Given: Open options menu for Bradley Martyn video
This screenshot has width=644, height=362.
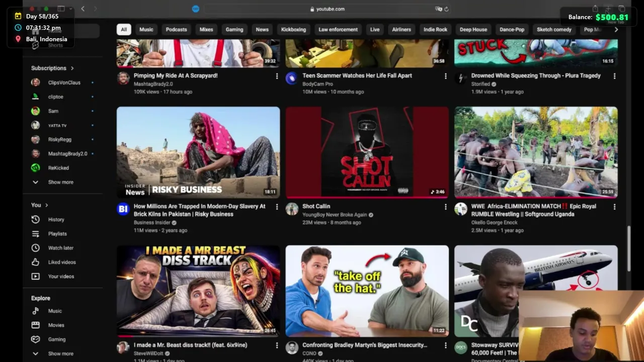Looking at the screenshot, I should pos(445,345).
